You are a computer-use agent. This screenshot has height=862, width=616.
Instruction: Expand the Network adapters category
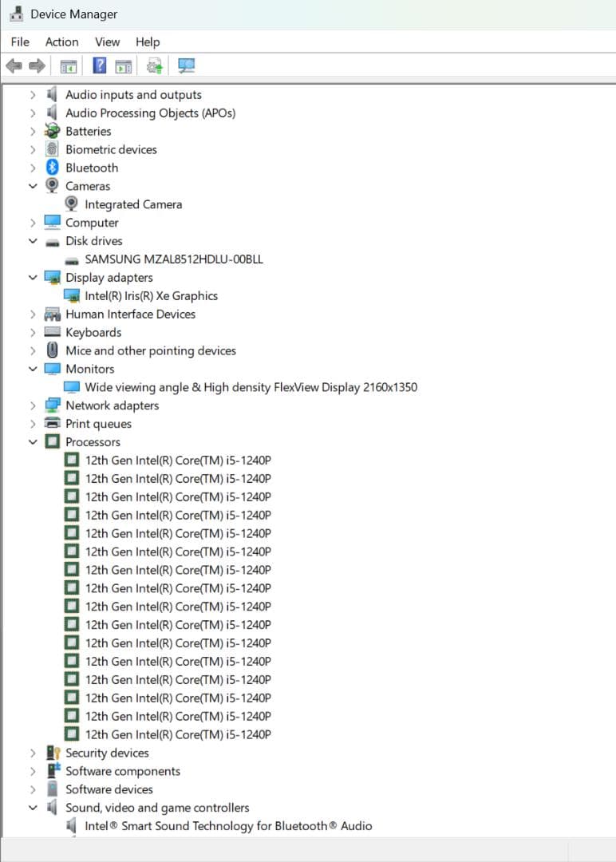pos(33,405)
